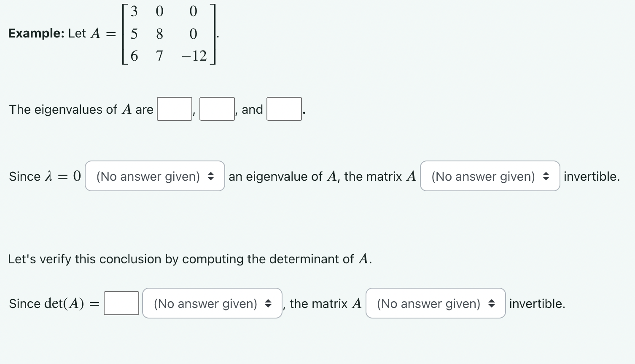Click the chevron inside the last 'No answer given' selector
This screenshot has height=364, width=635.
click(492, 303)
